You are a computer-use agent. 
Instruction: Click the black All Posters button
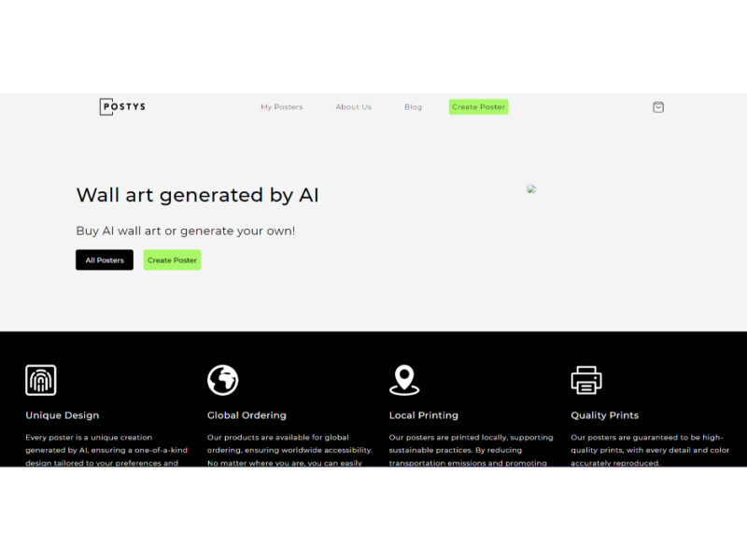click(105, 260)
